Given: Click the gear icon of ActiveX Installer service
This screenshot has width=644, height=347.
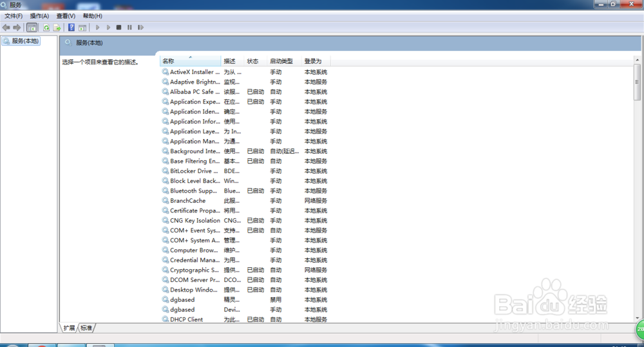Looking at the screenshot, I should (x=165, y=72).
